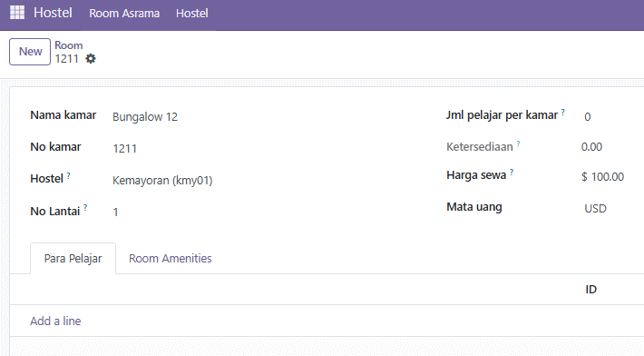This screenshot has width=644, height=356.
Task: Open the gear actions menu beside 1211
Action: point(91,59)
